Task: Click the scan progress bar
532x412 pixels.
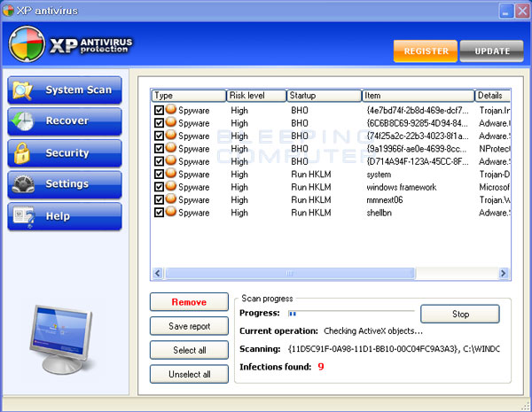Action: coord(351,314)
